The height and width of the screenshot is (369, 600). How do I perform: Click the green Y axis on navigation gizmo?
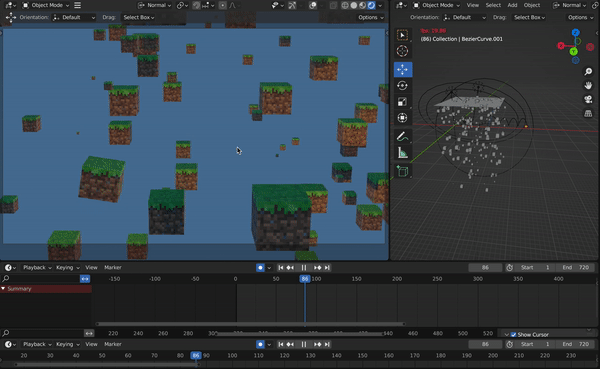[x=573, y=51]
